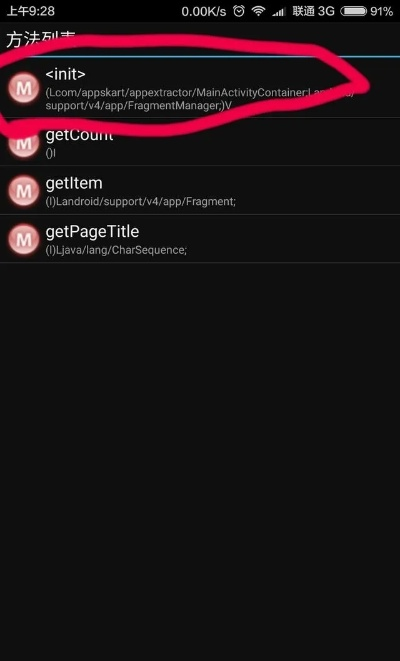Tap the battery icon in status bar
The image size is (400, 661).
click(x=353, y=11)
